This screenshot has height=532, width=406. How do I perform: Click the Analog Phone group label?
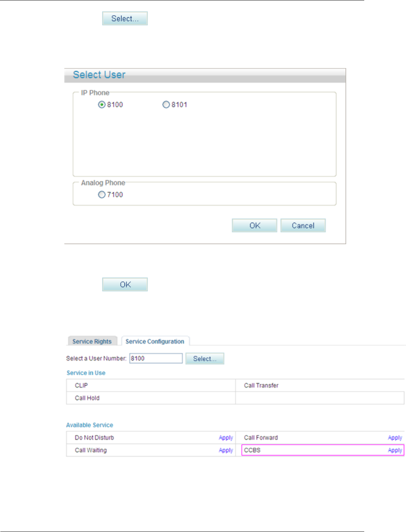[x=103, y=183]
